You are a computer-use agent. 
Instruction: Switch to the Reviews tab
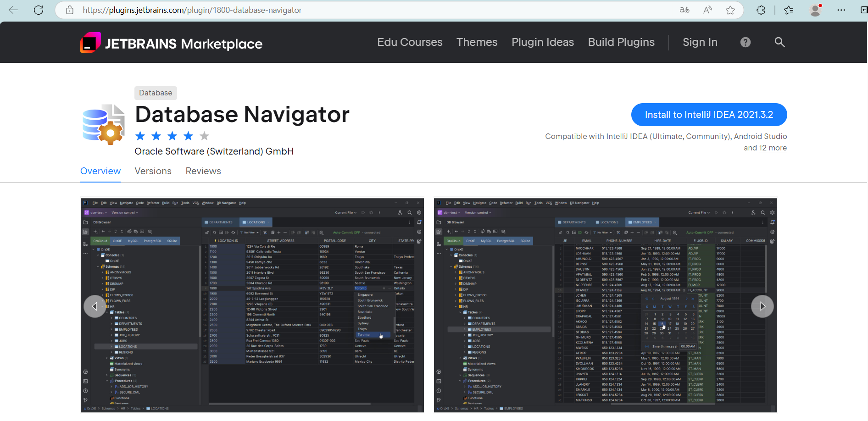pyautogui.click(x=203, y=171)
